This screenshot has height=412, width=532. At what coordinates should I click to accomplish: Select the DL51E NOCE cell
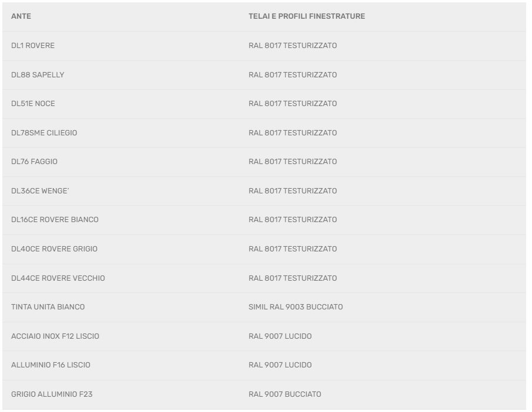click(33, 104)
